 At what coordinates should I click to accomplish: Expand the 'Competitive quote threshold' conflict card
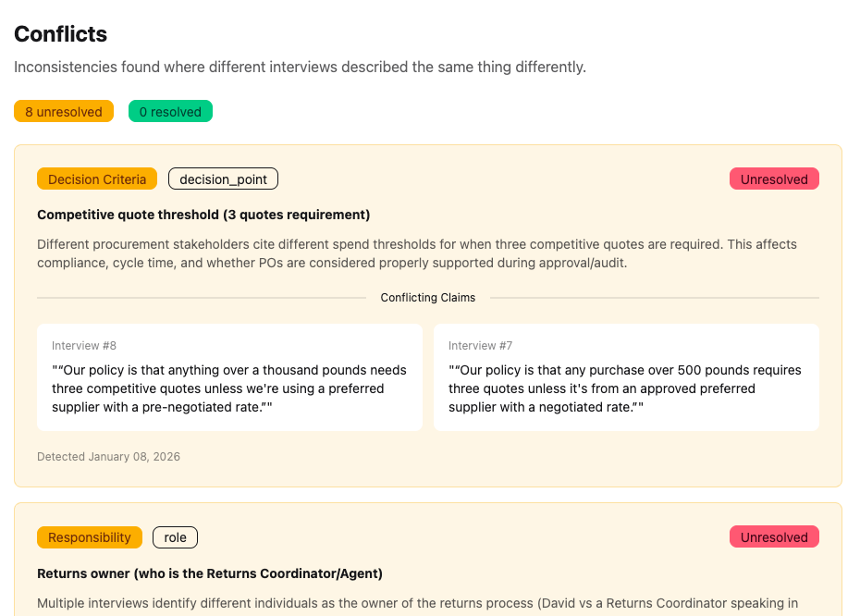pyautogui.click(x=203, y=214)
